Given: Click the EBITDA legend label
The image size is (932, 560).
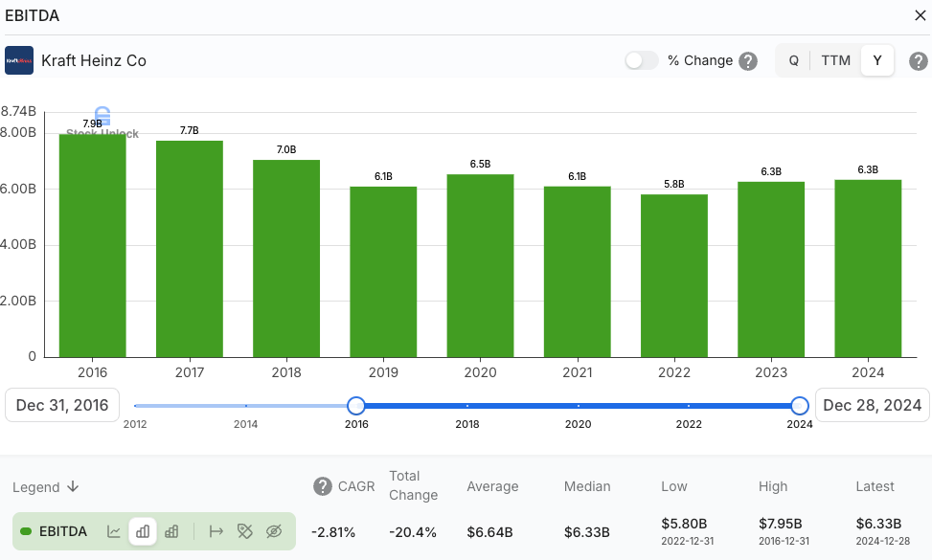Looking at the screenshot, I should coord(63,531).
